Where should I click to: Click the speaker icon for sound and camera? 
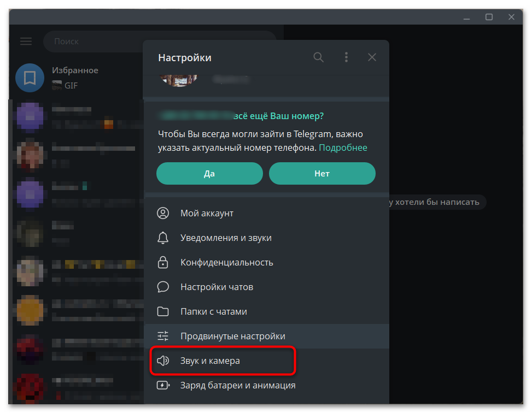click(x=163, y=361)
